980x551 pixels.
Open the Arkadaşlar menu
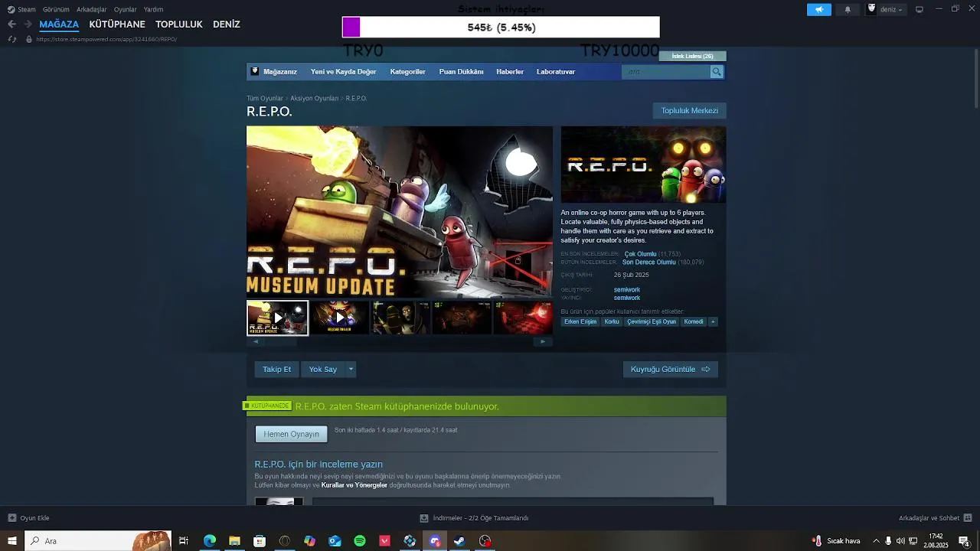92,9
